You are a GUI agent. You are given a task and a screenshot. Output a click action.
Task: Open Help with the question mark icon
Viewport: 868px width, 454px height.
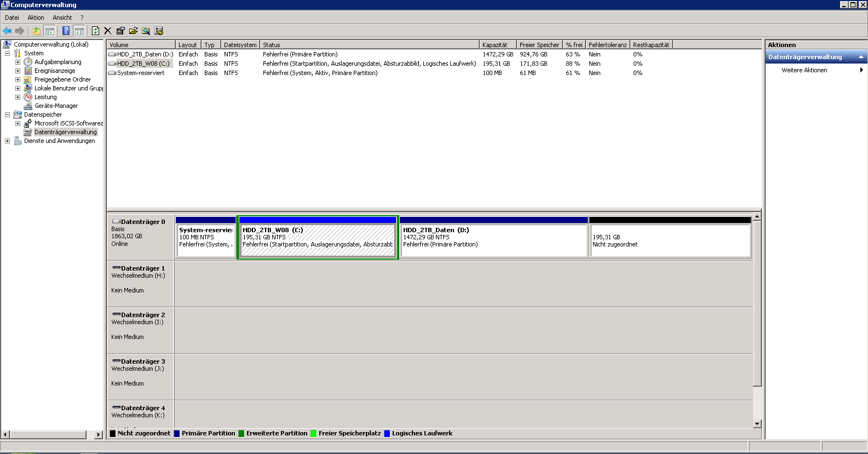[66, 31]
